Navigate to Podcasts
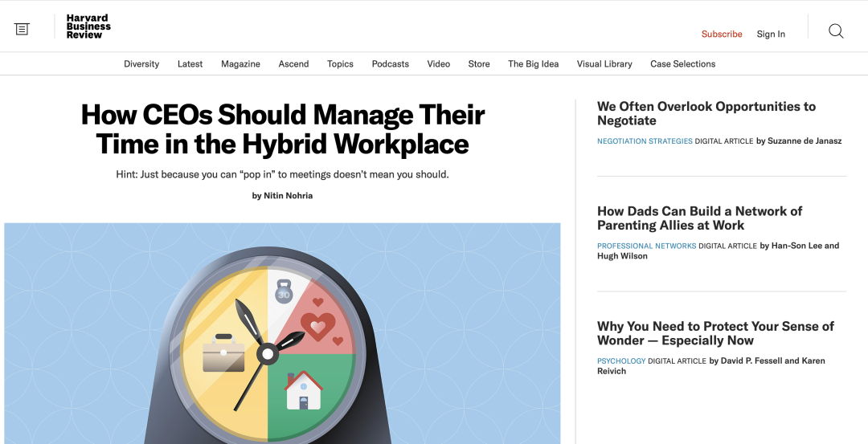This screenshot has height=444, width=868. click(391, 63)
